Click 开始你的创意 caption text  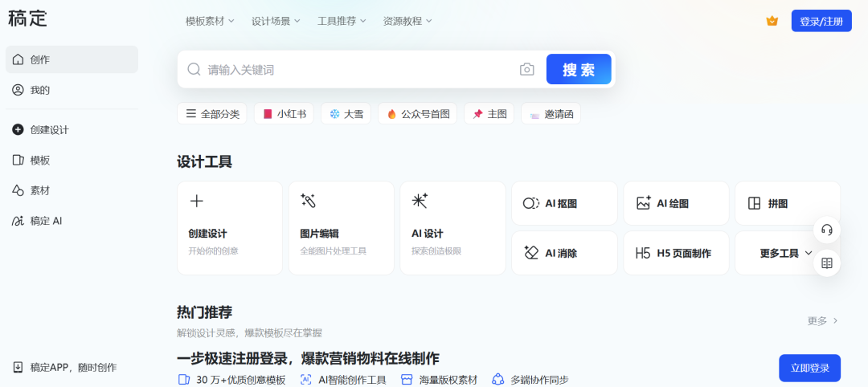213,251
